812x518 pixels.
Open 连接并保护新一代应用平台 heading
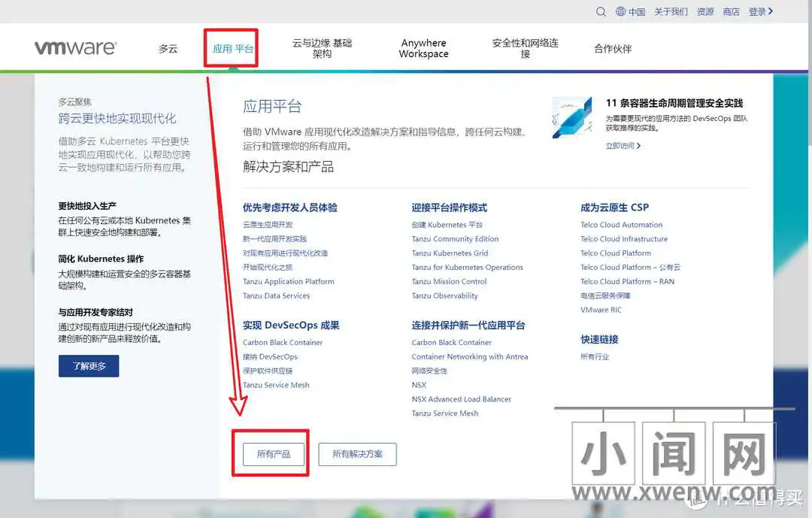coord(468,326)
